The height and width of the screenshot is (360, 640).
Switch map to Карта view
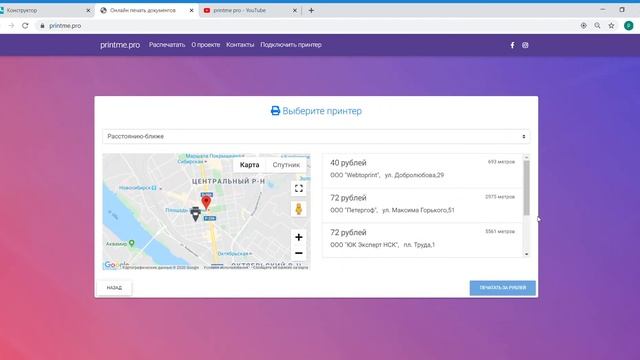coord(249,165)
